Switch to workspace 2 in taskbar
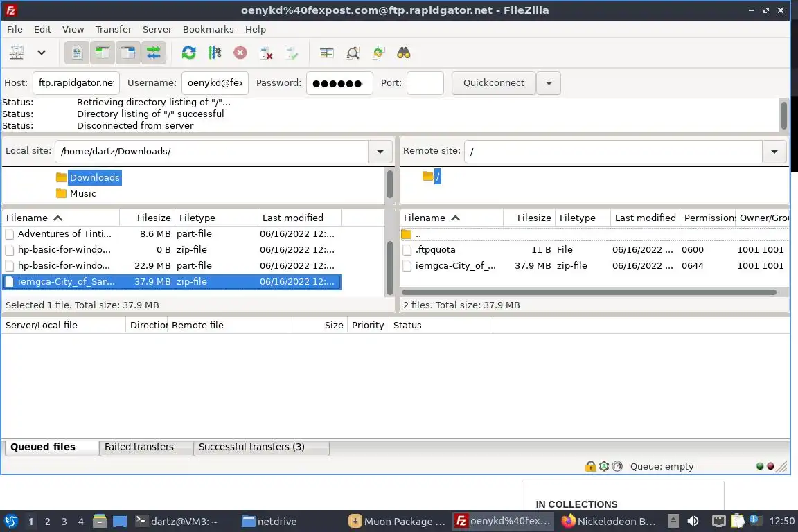 (47, 522)
